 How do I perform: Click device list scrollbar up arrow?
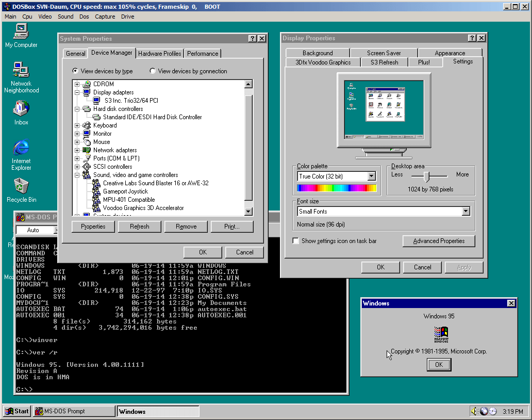click(x=248, y=84)
